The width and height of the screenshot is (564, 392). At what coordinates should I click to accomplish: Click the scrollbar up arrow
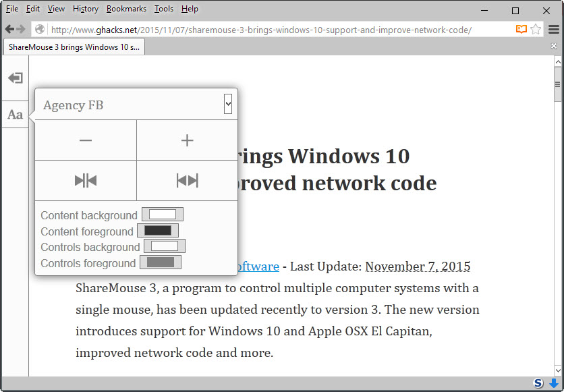coord(557,62)
